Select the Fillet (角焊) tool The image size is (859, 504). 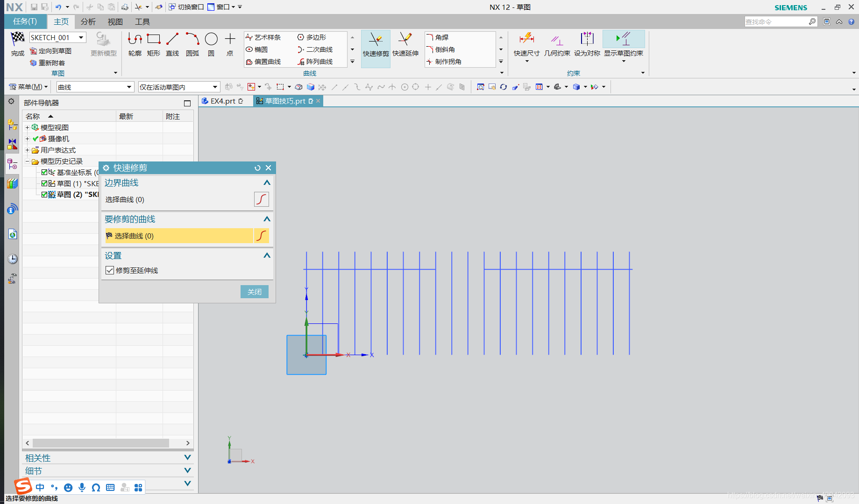click(x=438, y=37)
